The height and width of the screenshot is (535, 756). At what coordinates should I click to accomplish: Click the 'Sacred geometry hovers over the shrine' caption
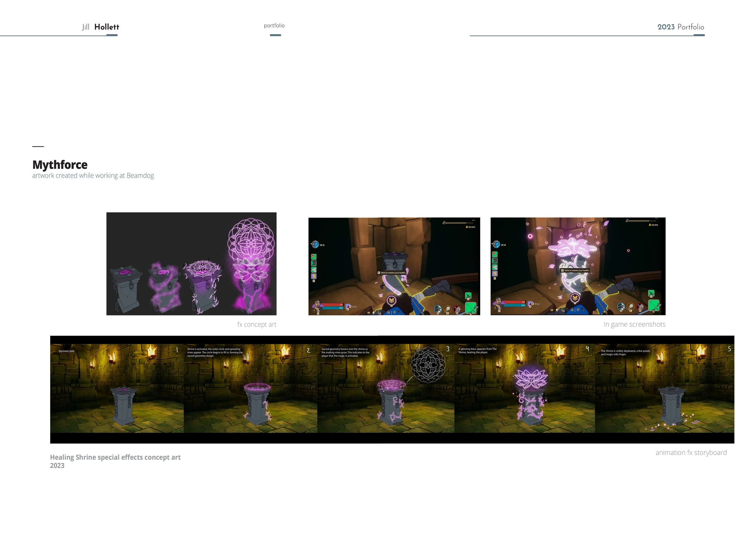pos(345,353)
